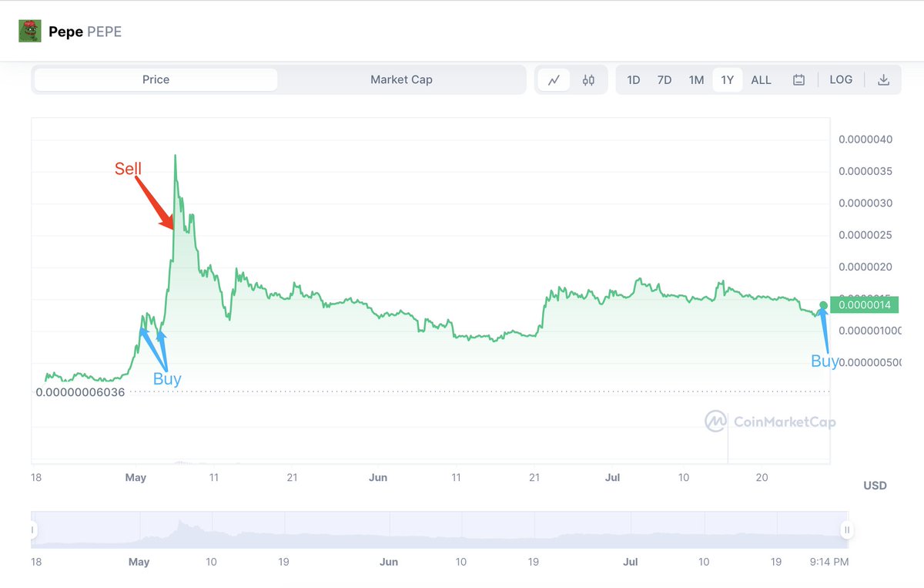Choose the 1M time range

[x=696, y=80]
